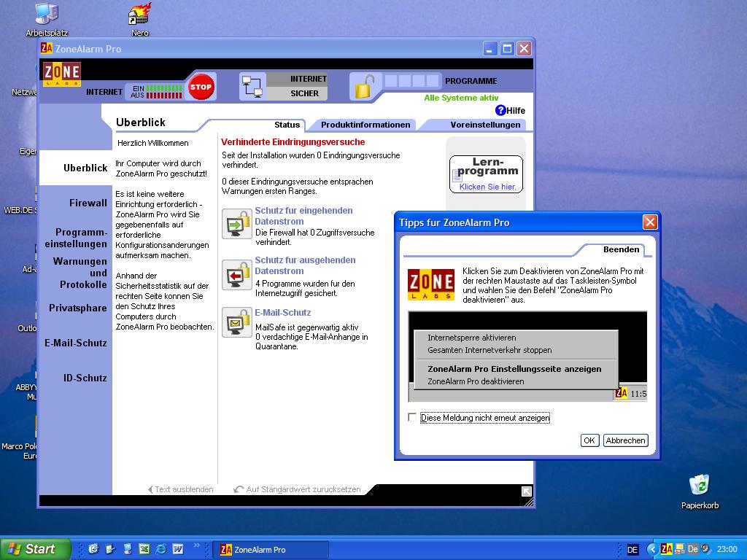Click 'Schutz für ausgehenden Datenstrom' link
Screen dimensions: 747x560
click(306, 265)
